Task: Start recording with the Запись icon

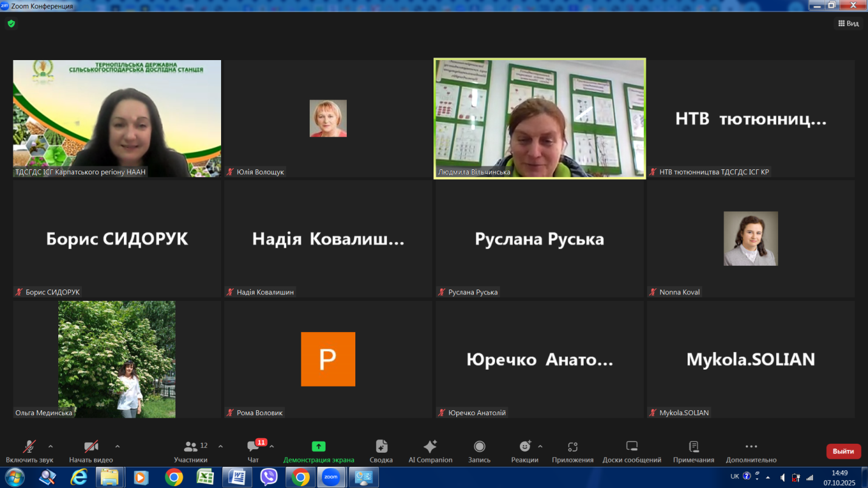Action: pyautogui.click(x=479, y=447)
